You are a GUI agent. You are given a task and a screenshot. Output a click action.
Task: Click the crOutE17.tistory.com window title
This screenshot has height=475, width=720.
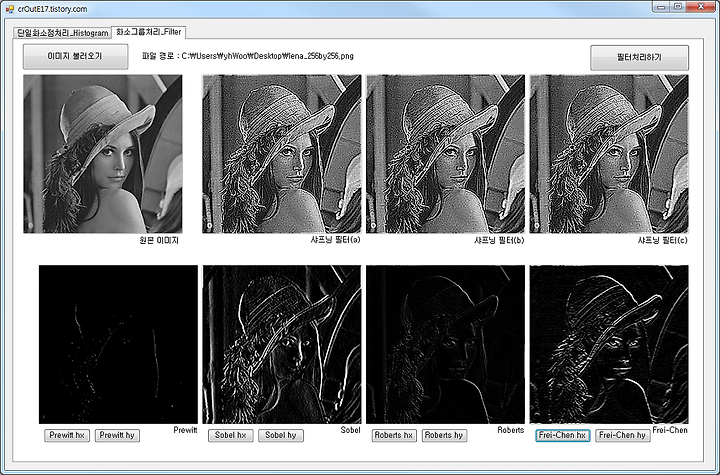(x=52, y=9)
